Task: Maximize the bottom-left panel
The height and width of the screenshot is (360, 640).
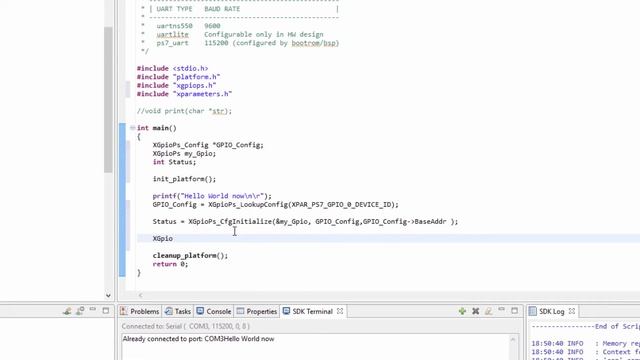Action: tap(106, 311)
